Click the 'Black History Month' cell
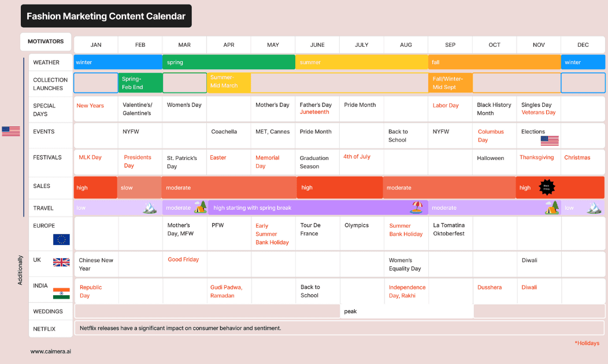The height and width of the screenshot is (364, 608). point(494,109)
